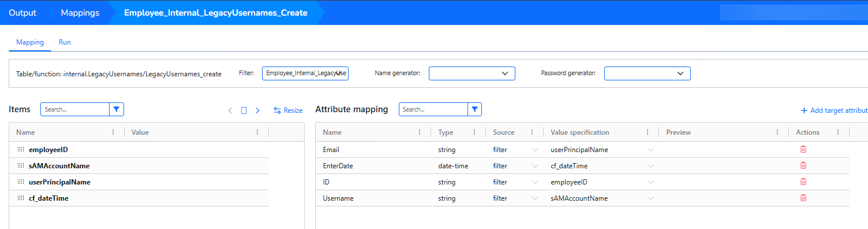This screenshot has height=229, width=868.
Task: Go to Mappings breadcrumb
Action: click(x=80, y=12)
